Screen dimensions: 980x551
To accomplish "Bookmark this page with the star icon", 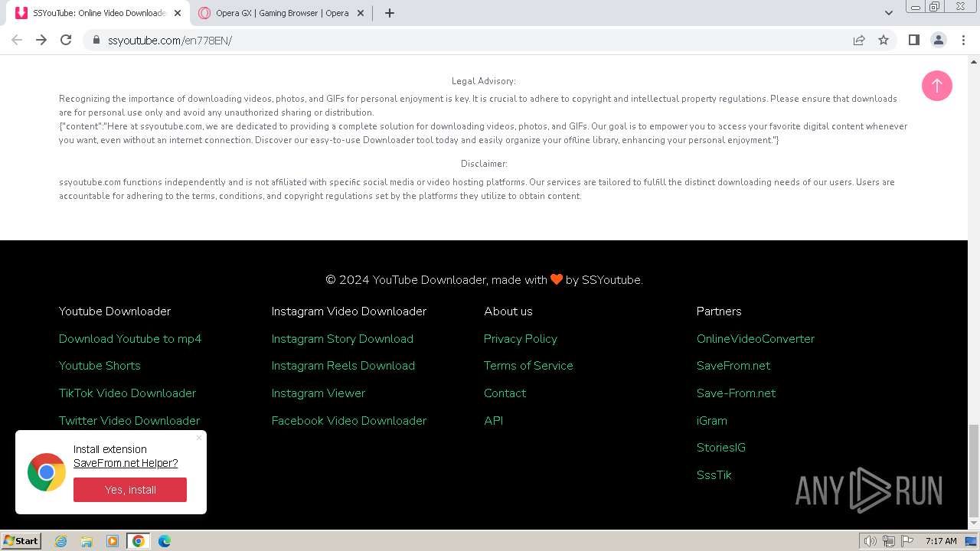I will click(x=884, y=40).
